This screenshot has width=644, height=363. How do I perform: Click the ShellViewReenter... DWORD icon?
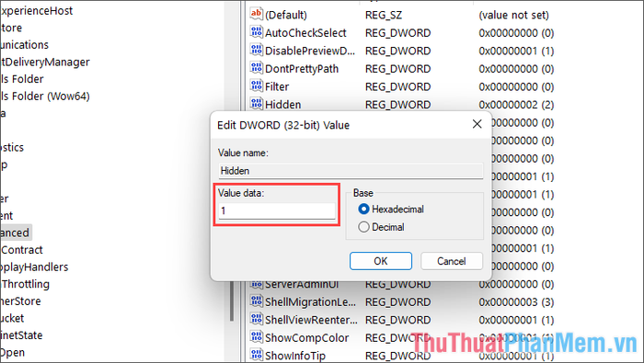click(x=257, y=320)
